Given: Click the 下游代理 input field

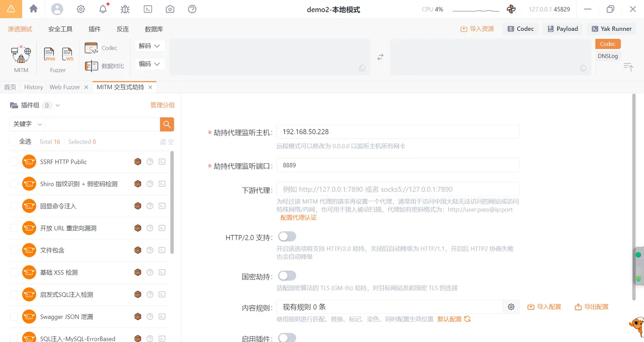Looking at the screenshot, I should (x=398, y=189).
